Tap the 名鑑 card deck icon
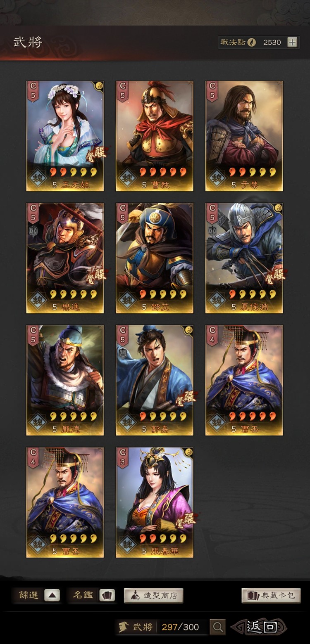This screenshot has width=310, height=644. (x=107, y=595)
